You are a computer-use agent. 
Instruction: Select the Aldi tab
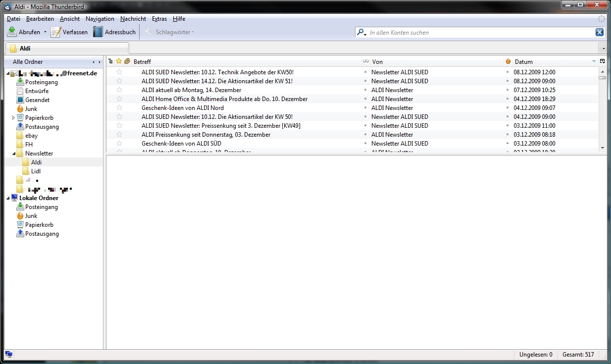[67, 49]
